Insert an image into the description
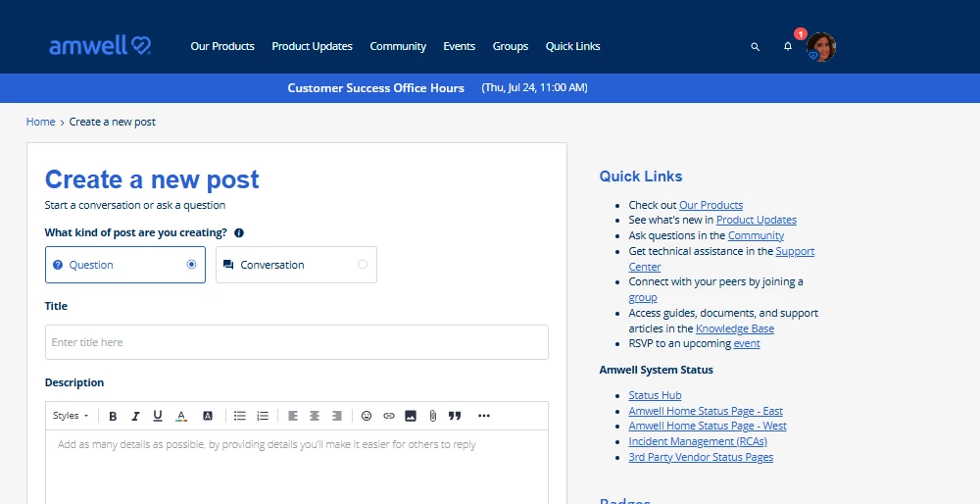Viewport: 980px width, 504px height. [x=411, y=416]
